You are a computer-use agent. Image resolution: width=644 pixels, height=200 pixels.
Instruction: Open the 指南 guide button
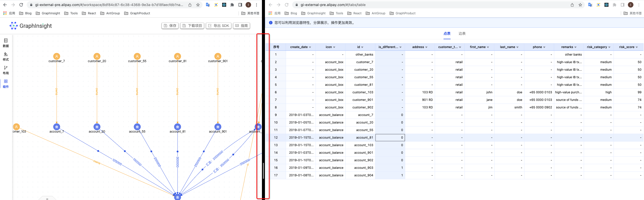coord(242,26)
